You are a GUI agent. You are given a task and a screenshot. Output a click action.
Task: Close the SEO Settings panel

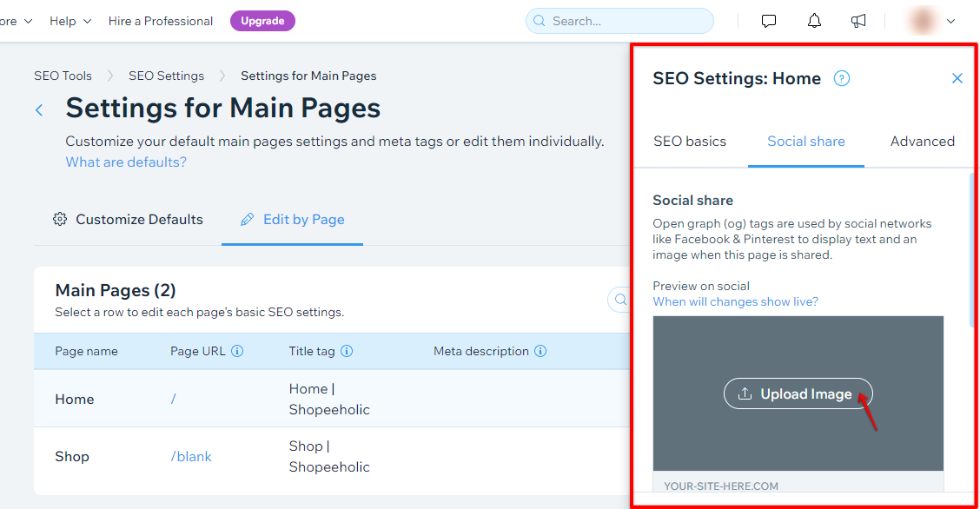click(x=957, y=78)
